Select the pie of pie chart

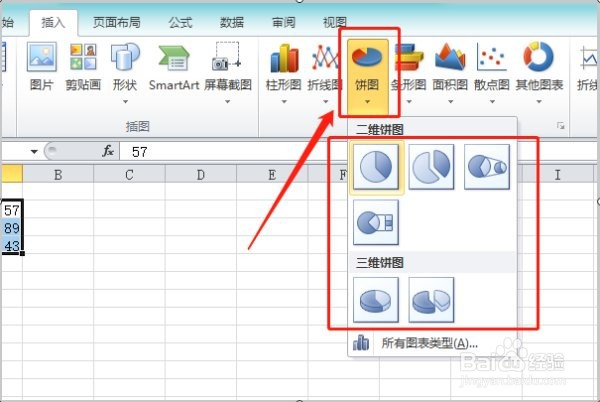tap(487, 167)
